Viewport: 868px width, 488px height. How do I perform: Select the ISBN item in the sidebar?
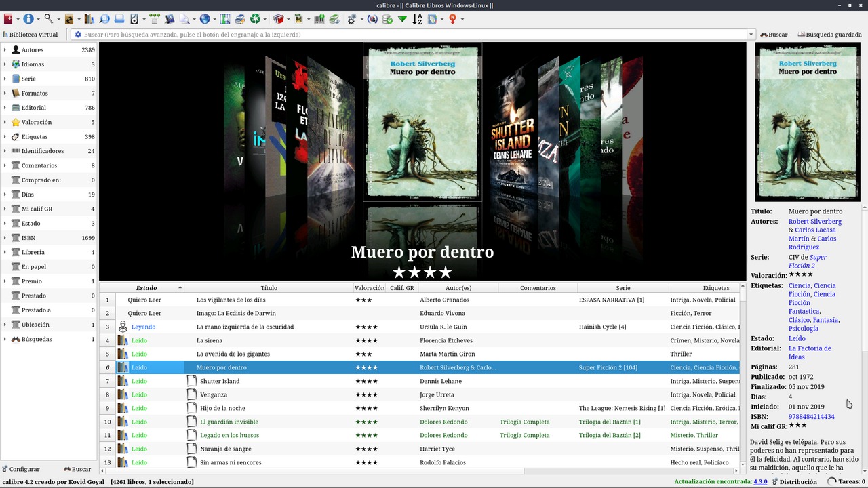(49, 238)
